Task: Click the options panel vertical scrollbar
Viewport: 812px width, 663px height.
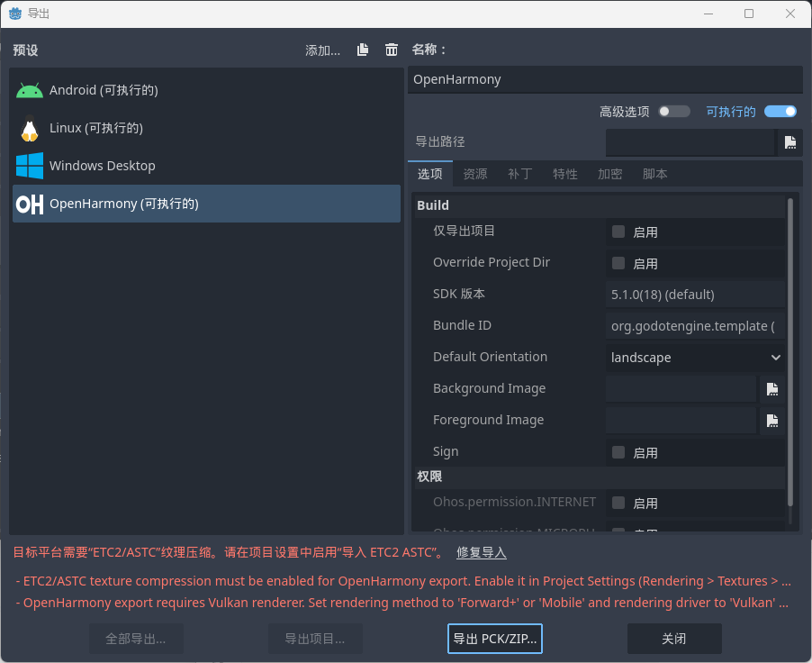Action: pyautogui.click(x=790, y=352)
